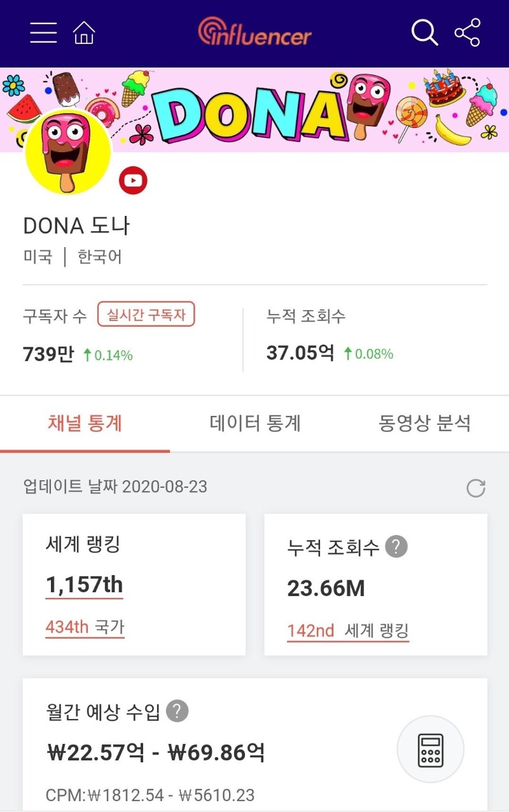Click the DONA 도나 channel name
Screen dimensions: 509x812
click(76, 225)
